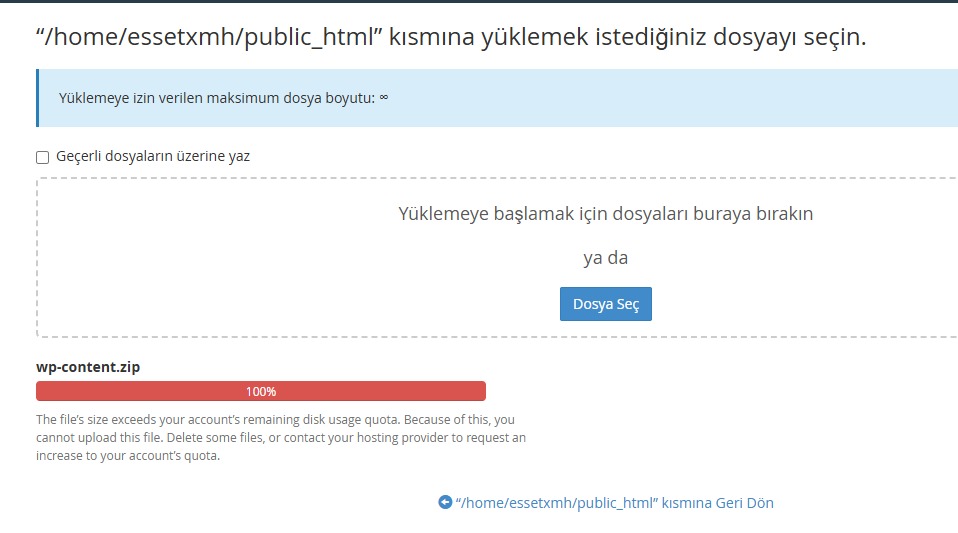Click the 100% label on the progress bar
The image size is (958, 533).
[x=260, y=392]
